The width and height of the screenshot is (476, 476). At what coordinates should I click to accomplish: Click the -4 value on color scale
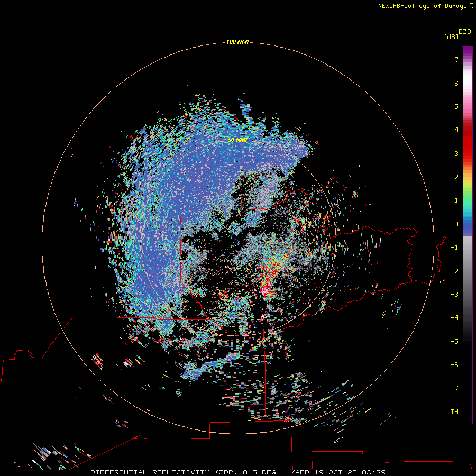454,318
